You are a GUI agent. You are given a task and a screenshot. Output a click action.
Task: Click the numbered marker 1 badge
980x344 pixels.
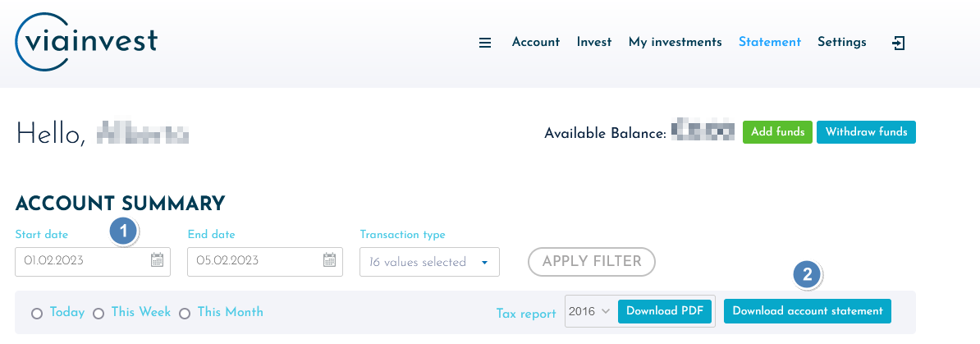tap(124, 232)
